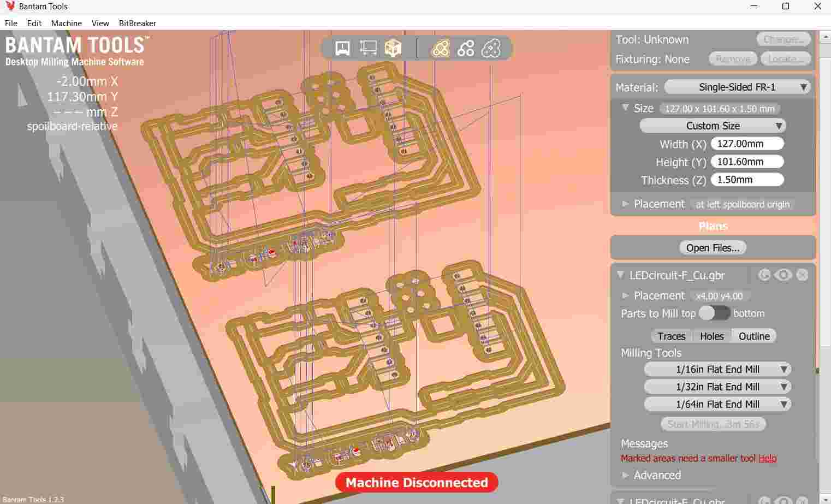831x504 pixels.
Task: Select the Outline tab
Action: pyautogui.click(x=754, y=336)
